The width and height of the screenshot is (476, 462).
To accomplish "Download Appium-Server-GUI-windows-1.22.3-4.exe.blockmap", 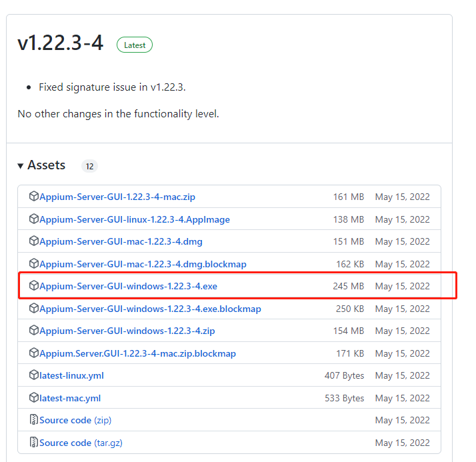I will coord(150,309).
